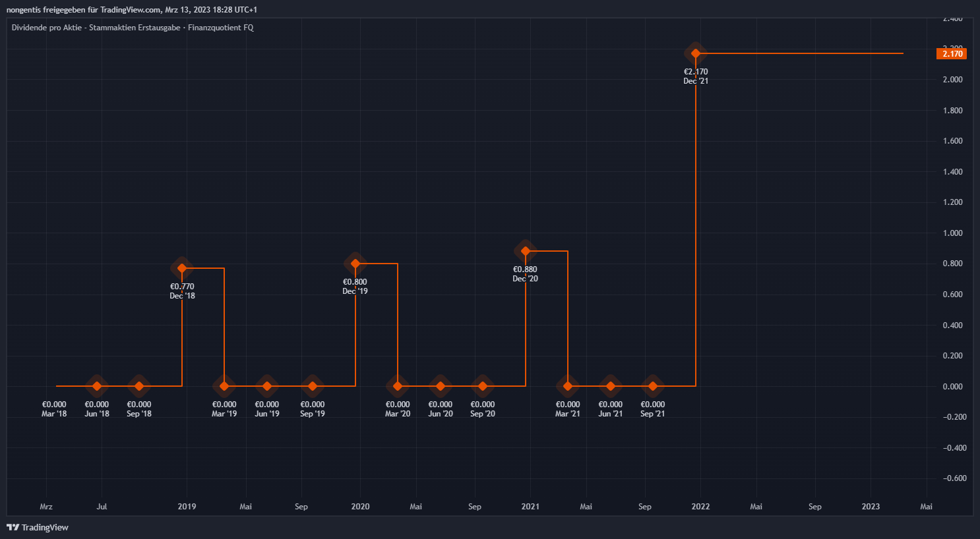This screenshot has height=539, width=980.
Task: Pick the Sep '21 diamond data point
Action: click(653, 386)
